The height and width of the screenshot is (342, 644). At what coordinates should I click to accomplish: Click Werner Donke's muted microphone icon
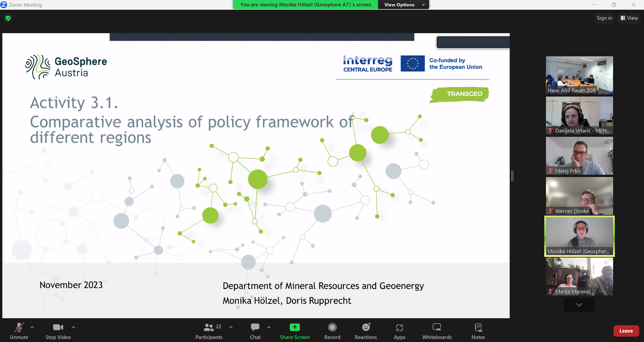(x=550, y=211)
